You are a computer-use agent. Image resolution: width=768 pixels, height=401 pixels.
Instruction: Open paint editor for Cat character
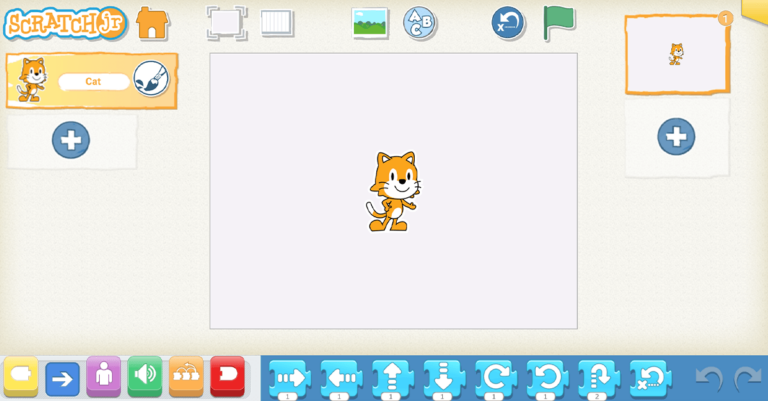click(x=151, y=79)
